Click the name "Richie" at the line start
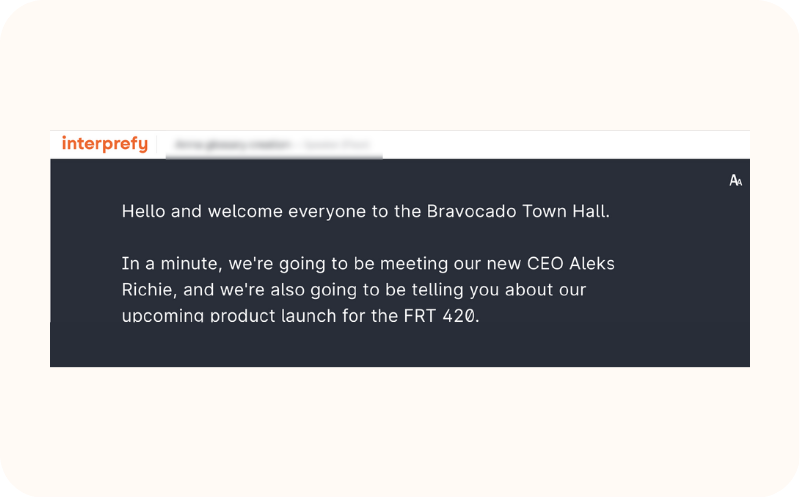This screenshot has width=800, height=500. [x=147, y=290]
